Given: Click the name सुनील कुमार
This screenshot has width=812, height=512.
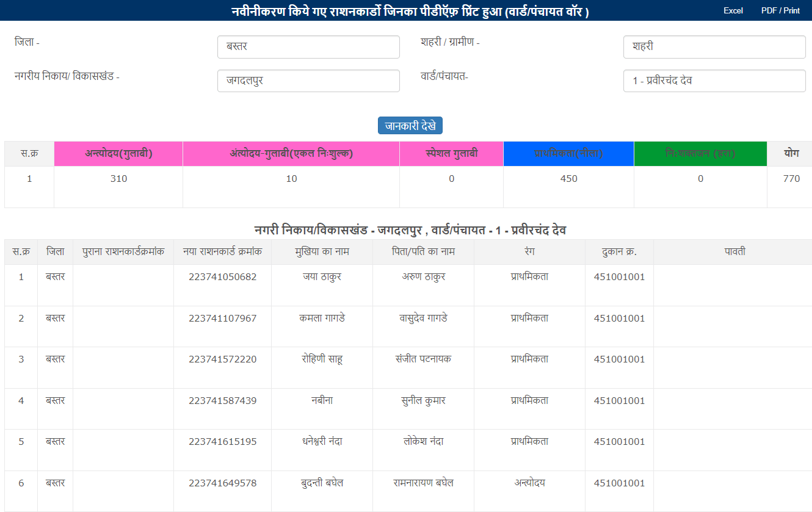Looking at the screenshot, I should (423, 401).
